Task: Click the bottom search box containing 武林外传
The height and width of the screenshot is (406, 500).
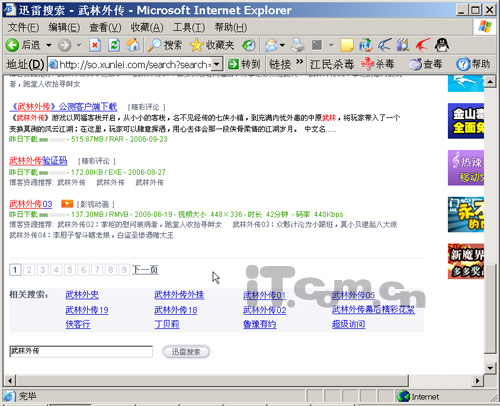Action: coord(81,351)
